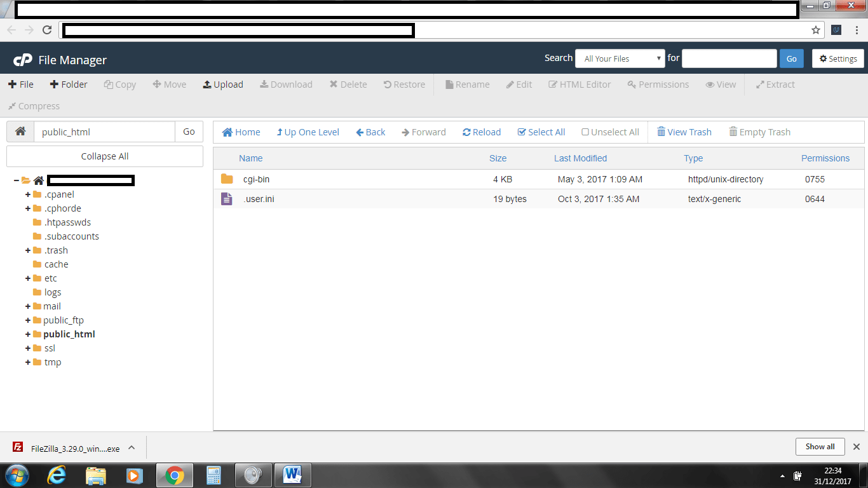The image size is (868, 488).
Task: Open Internet Explorer from the taskbar
Action: (x=57, y=475)
